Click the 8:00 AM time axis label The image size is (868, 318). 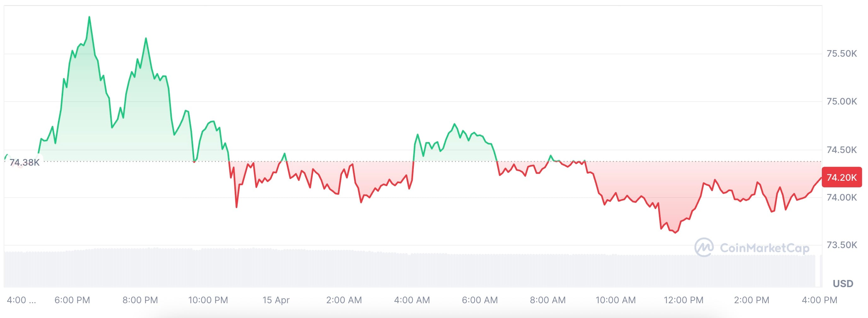pyautogui.click(x=548, y=300)
